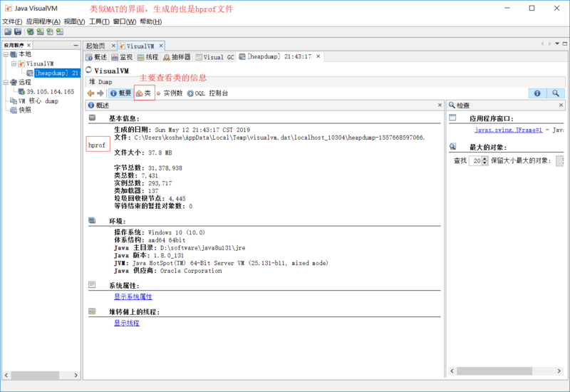570x392 pixels.
Task: Click the second toolbar save icon
Action: coord(17,31)
